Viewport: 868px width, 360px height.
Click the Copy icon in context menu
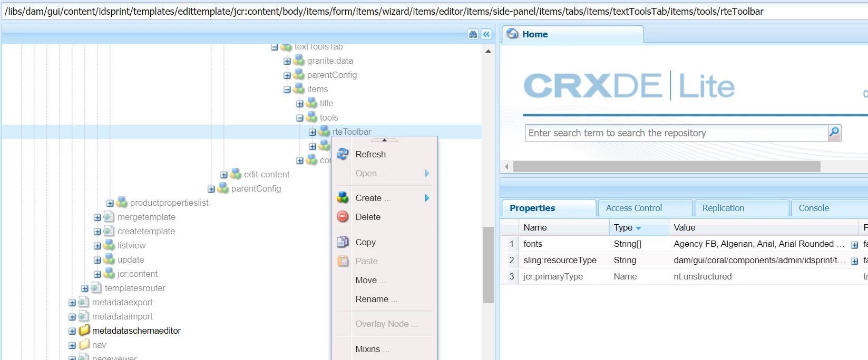pyautogui.click(x=343, y=242)
